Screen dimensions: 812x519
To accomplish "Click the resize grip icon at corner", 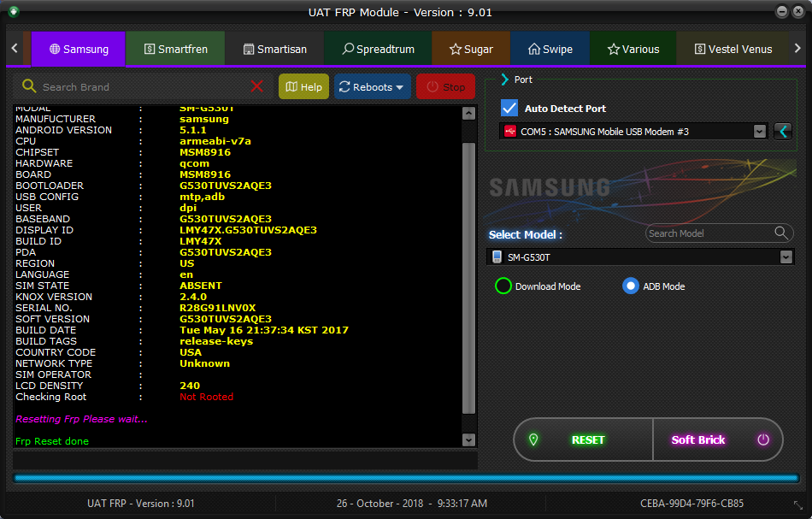I will (798, 504).
